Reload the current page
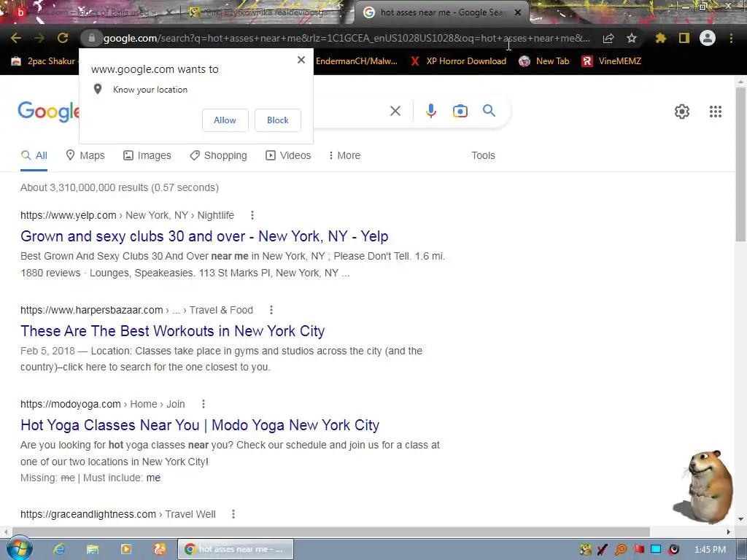This screenshot has height=560, width=747. (63, 38)
